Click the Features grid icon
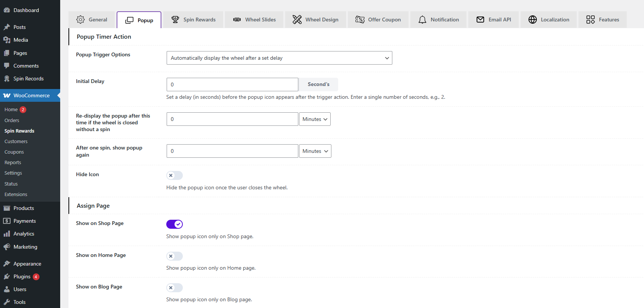Image resolution: width=644 pixels, height=308 pixels. (x=590, y=20)
